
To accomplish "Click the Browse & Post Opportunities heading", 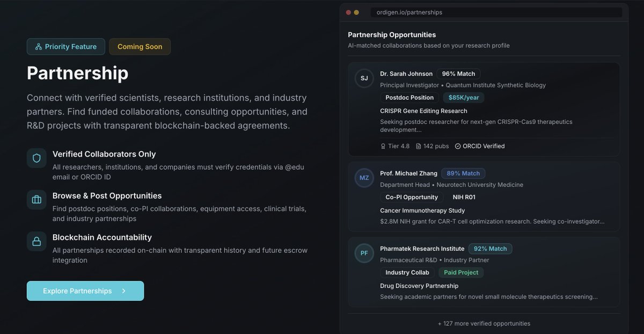I will 107,196.
